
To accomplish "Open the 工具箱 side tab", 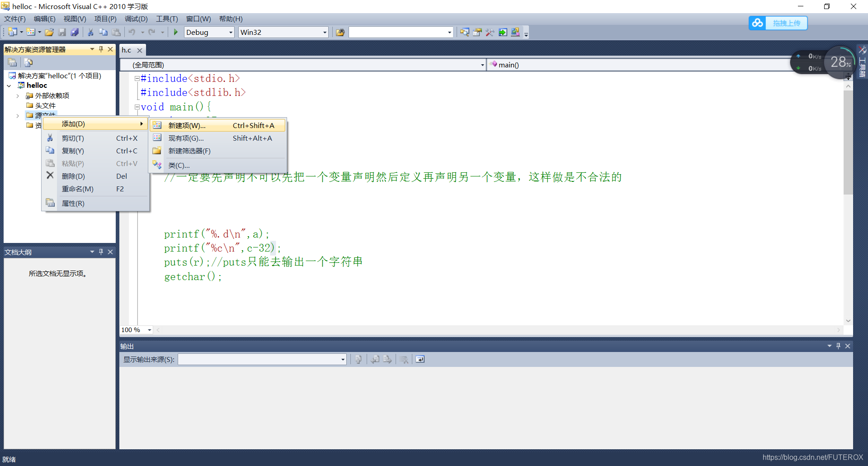I will [863, 62].
